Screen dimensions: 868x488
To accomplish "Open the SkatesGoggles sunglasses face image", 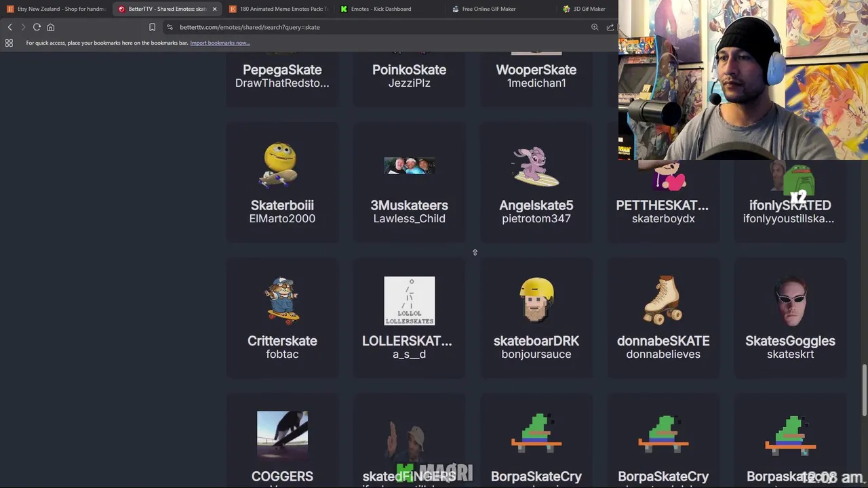I will (x=791, y=301).
